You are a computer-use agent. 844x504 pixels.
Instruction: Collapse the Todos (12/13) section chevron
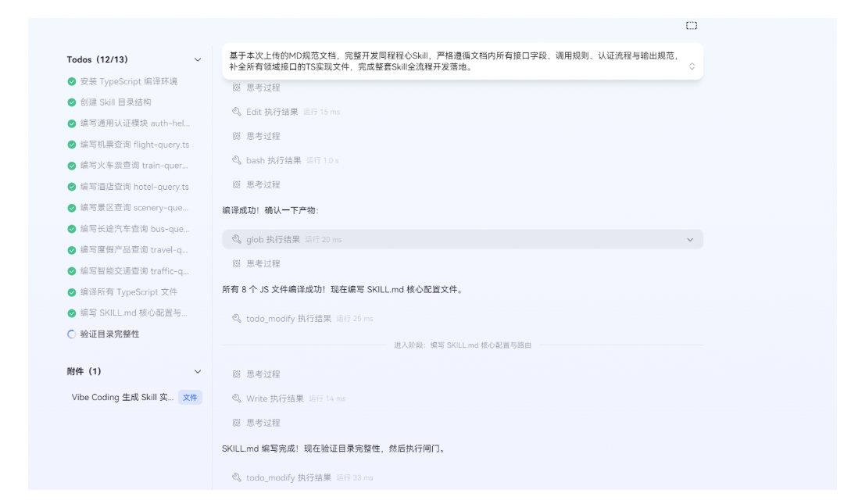[198, 59]
